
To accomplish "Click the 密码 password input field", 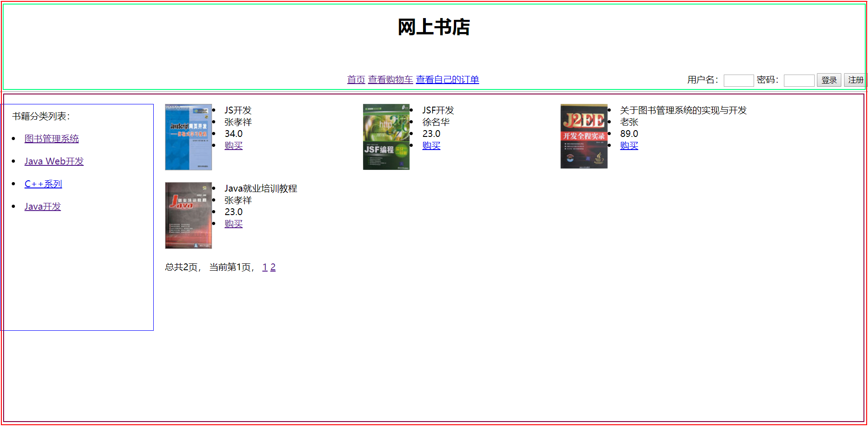I will pyautogui.click(x=799, y=80).
